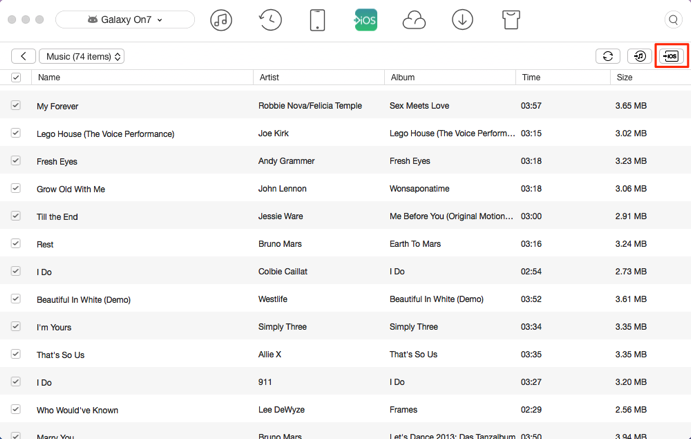Uncheck the Grow Old With Me checkbox

(16, 188)
